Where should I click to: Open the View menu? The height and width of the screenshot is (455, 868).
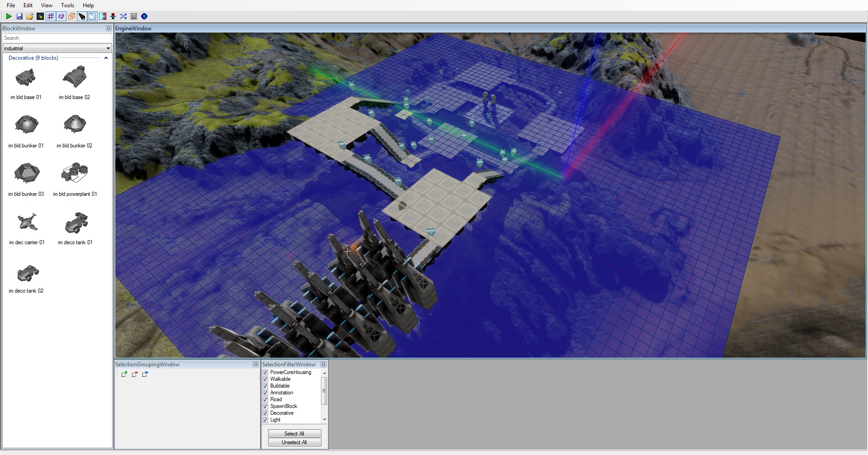point(47,5)
